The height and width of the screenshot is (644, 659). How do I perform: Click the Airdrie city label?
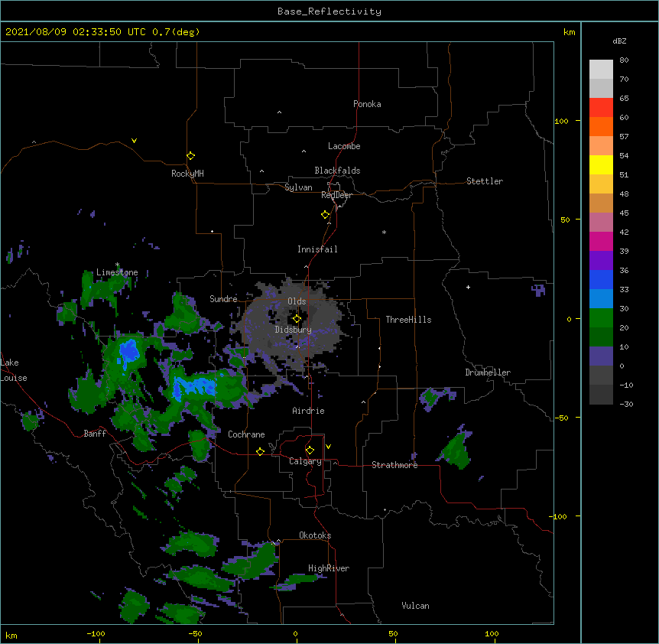[x=309, y=411]
